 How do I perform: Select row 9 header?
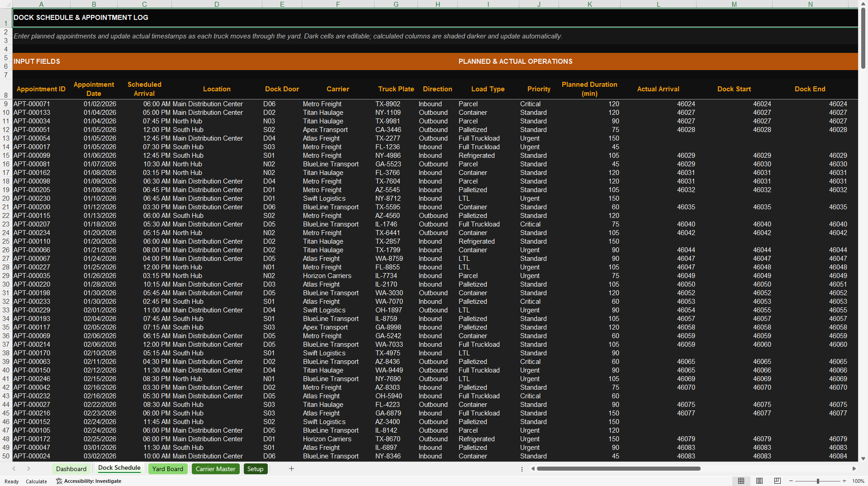(x=6, y=104)
